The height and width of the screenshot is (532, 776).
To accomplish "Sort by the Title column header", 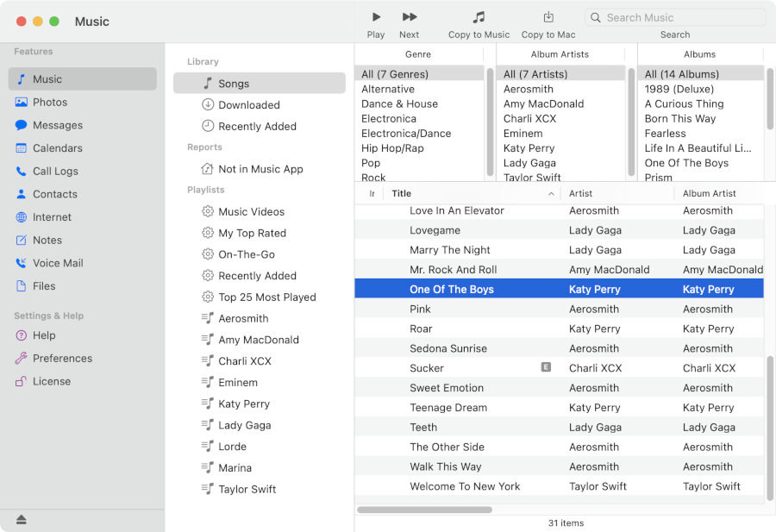I will (472, 193).
